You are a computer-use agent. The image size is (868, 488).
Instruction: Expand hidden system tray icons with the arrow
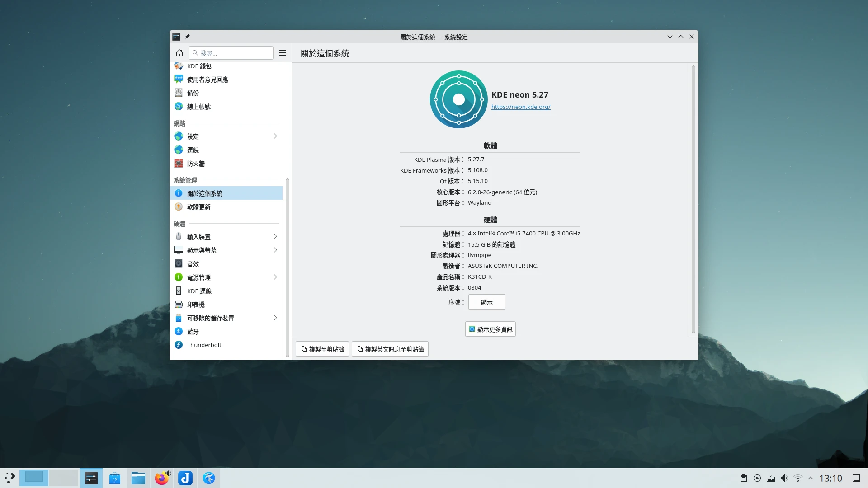811,478
